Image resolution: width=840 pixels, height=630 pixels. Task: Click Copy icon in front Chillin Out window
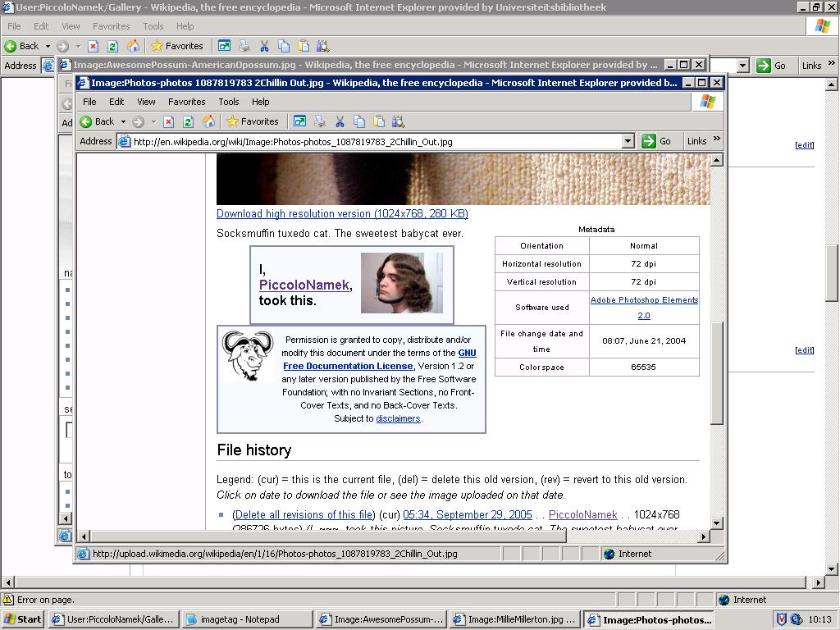click(359, 121)
